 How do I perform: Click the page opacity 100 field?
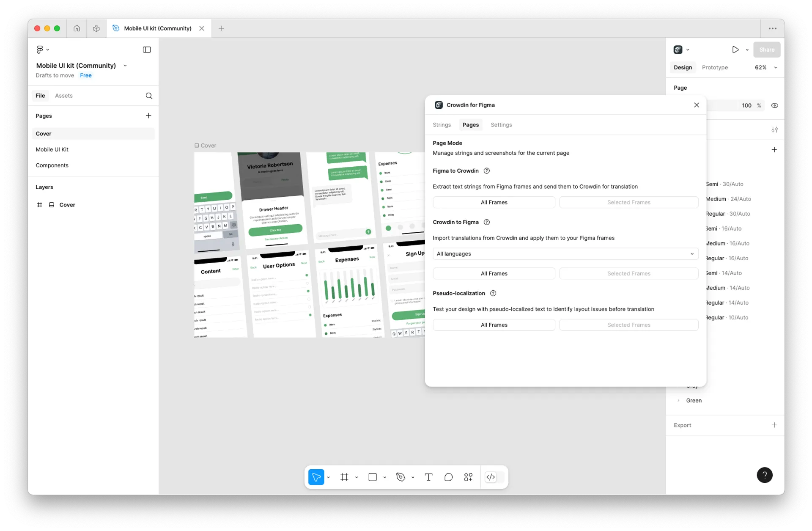(x=746, y=106)
